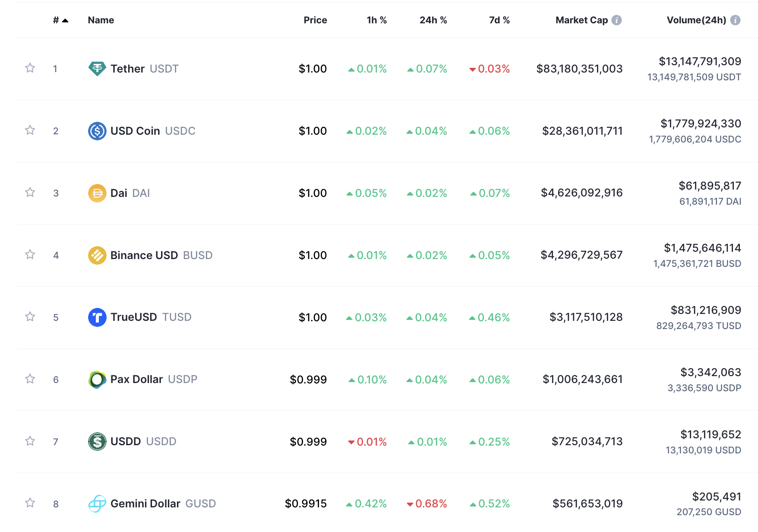The height and width of the screenshot is (532, 758).
Task: Open the Market Cap info tooltip icon
Action: pyautogui.click(x=617, y=20)
